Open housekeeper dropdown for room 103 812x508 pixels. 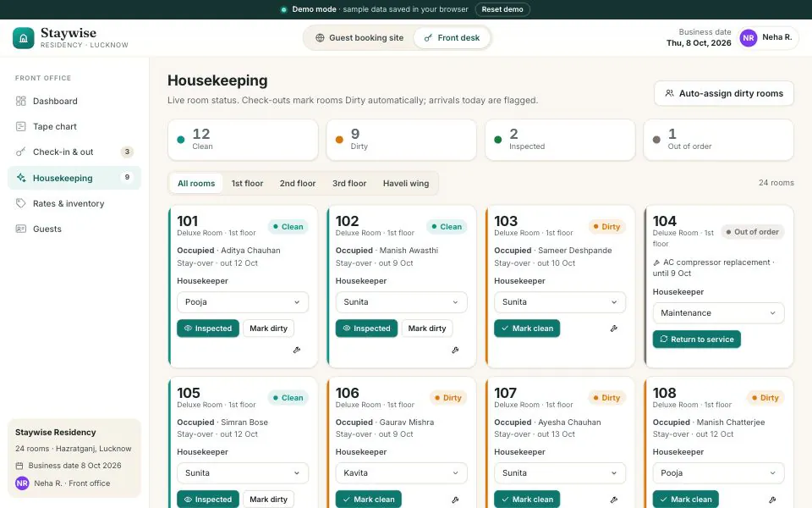coord(560,302)
